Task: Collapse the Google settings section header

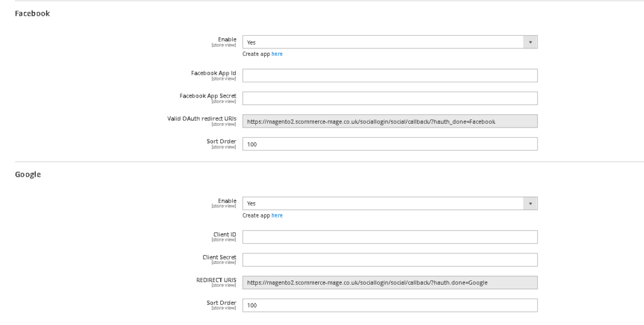Action: tap(28, 174)
